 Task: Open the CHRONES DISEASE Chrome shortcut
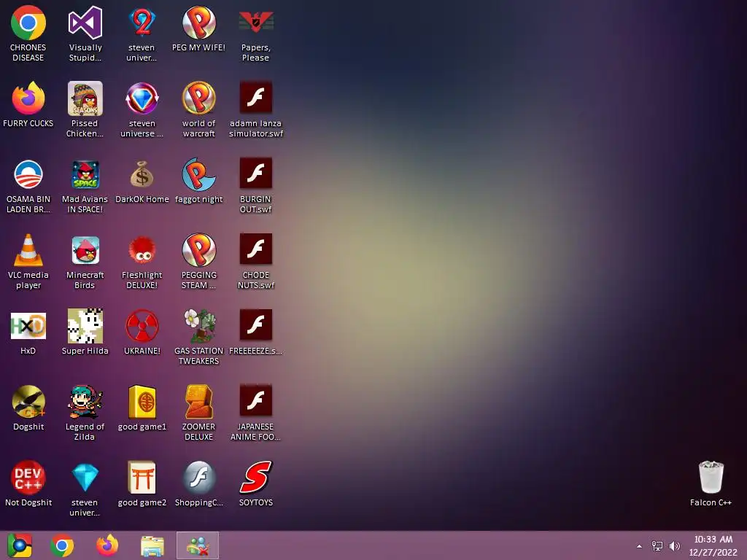click(28, 34)
